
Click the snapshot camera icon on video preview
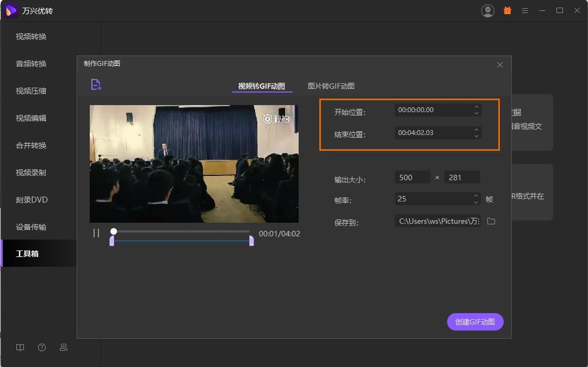click(268, 119)
